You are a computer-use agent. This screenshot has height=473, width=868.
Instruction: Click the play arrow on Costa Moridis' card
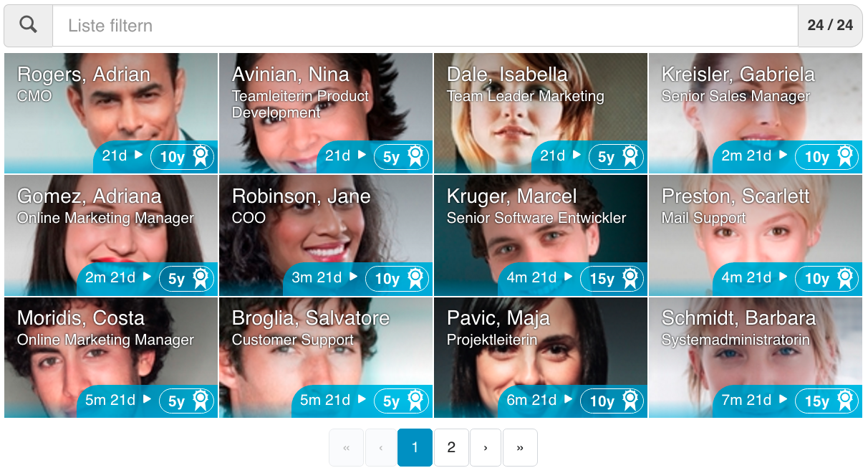click(x=147, y=399)
